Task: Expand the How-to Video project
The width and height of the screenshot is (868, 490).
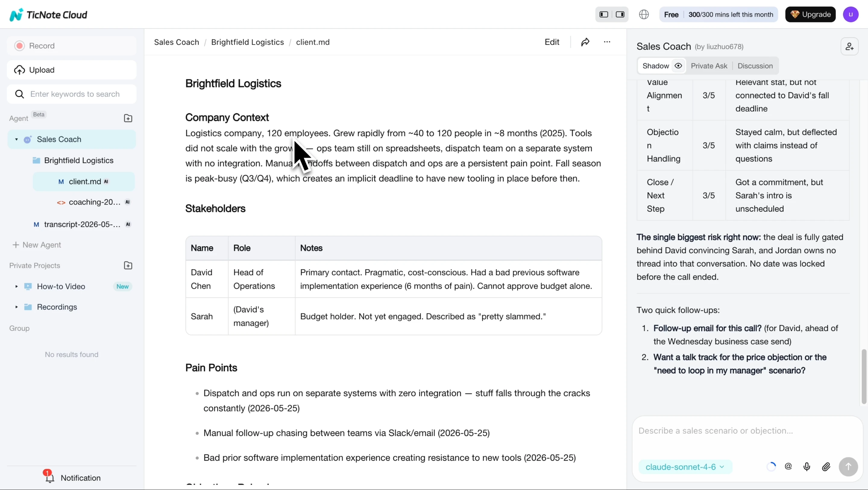Action: click(17, 287)
